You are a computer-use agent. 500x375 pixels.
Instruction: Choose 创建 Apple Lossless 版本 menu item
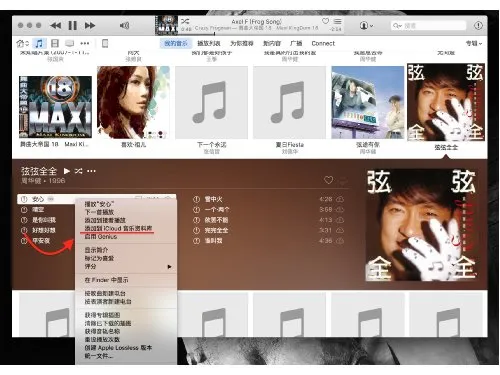[118, 348]
